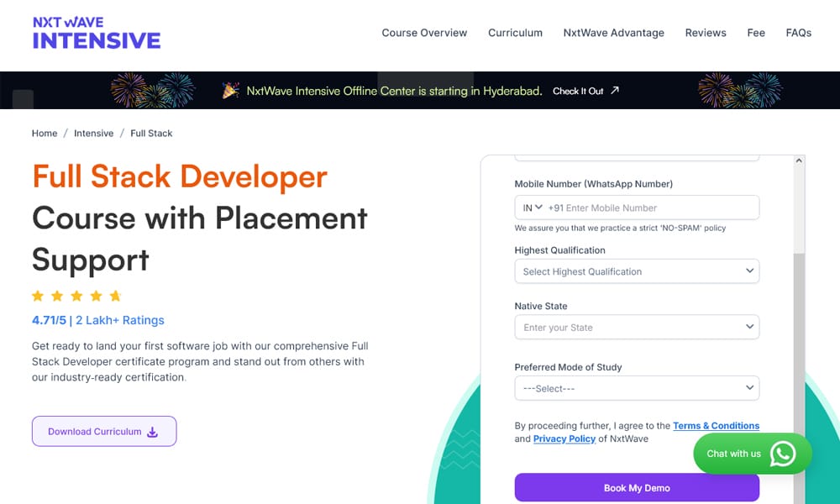Open the Preferred Mode of Study dropdown
This screenshot has width=840, height=504.
coord(636,388)
